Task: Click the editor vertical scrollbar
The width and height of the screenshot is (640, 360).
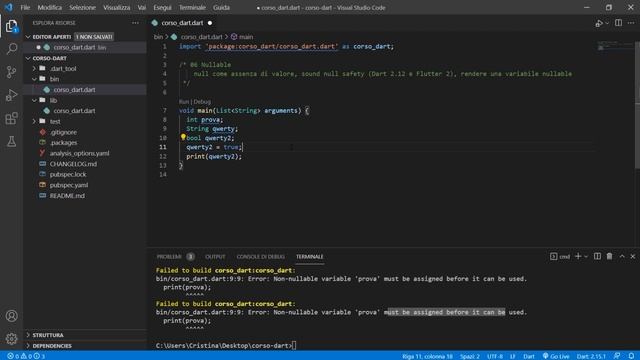Action: (637, 104)
